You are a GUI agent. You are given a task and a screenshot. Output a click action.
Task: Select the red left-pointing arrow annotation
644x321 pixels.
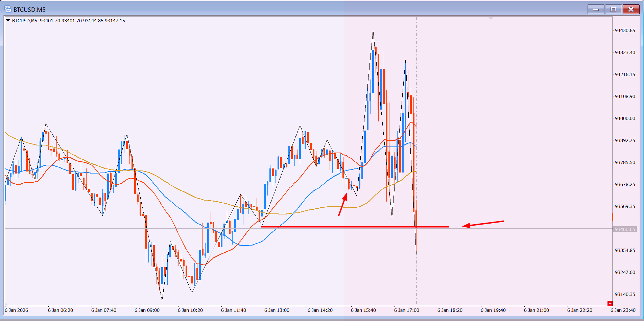483,224
